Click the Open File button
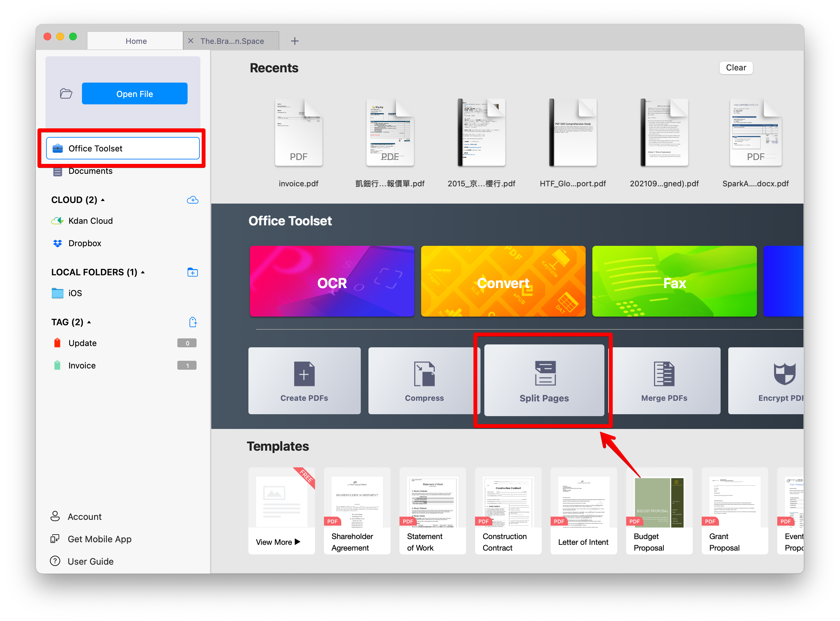The width and height of the screenshot is (840, 621). (x=134, y=93)
